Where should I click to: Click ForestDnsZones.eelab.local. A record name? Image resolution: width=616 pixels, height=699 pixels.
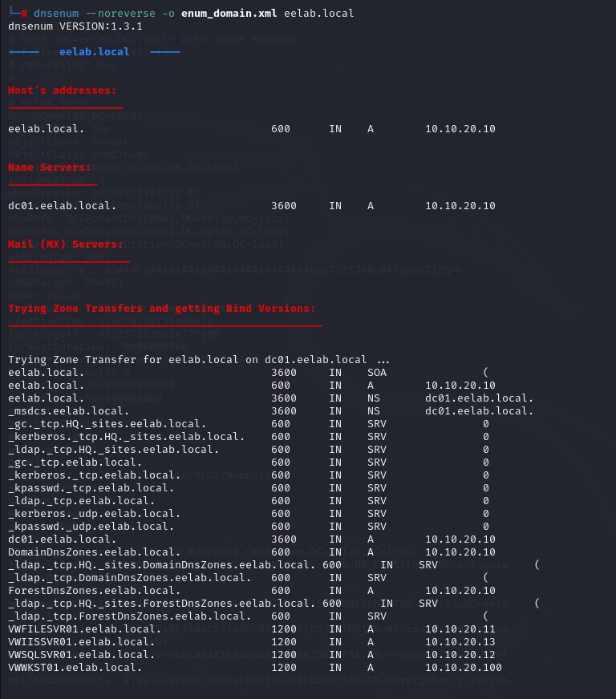94,591
